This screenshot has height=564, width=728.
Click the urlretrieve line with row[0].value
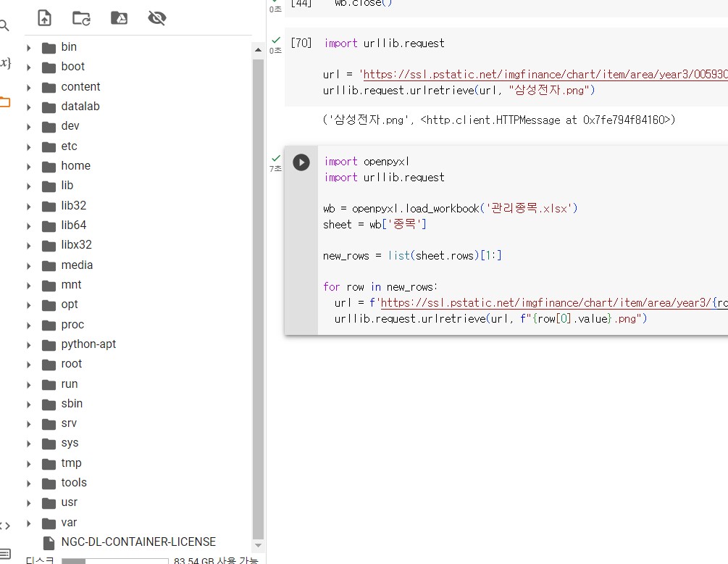pyautogui.click(x=490, y=319)
